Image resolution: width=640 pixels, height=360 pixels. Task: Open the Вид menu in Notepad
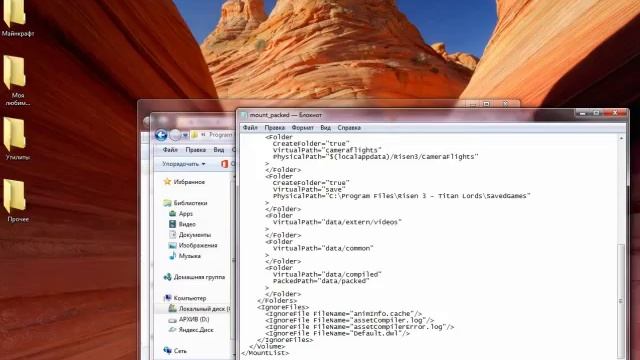pos(326,128)
